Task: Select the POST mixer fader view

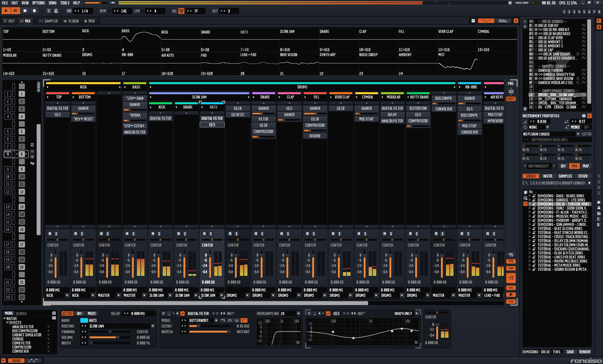Action: (511, 99)
